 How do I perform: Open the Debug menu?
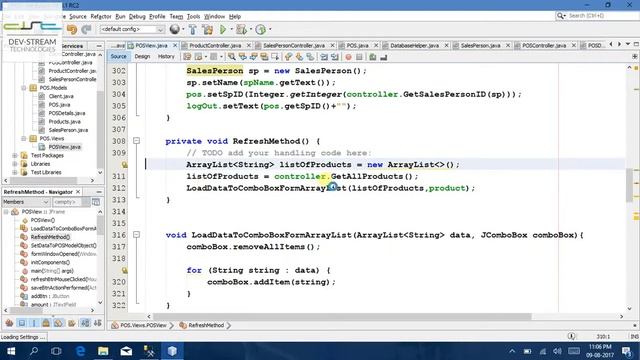point(137,16)
